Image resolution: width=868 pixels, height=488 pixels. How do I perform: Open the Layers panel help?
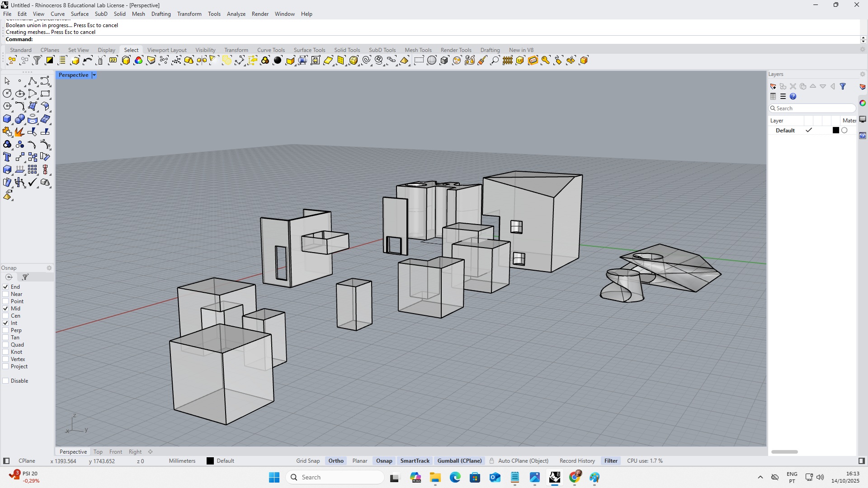click(793, 96)
